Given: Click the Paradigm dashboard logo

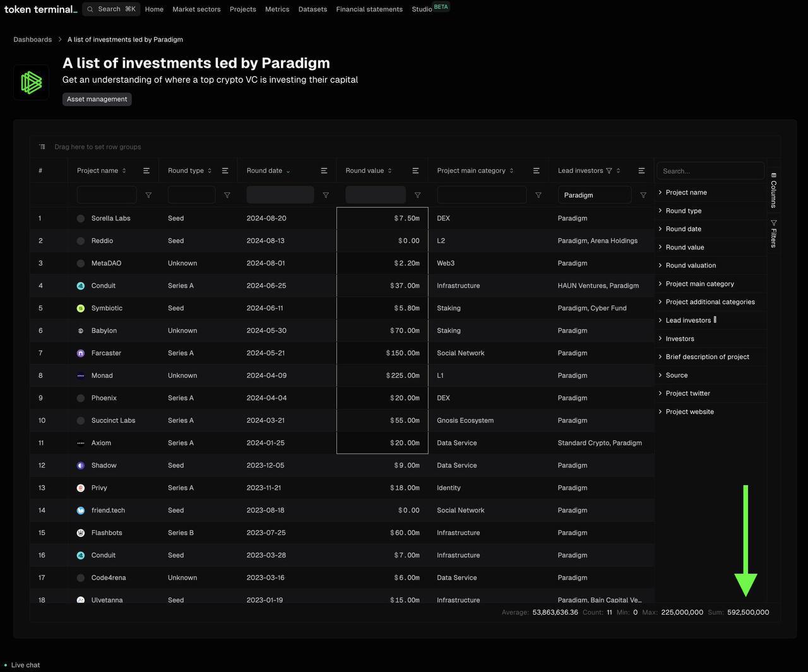Looking at the screenshot, I should 32,82.
